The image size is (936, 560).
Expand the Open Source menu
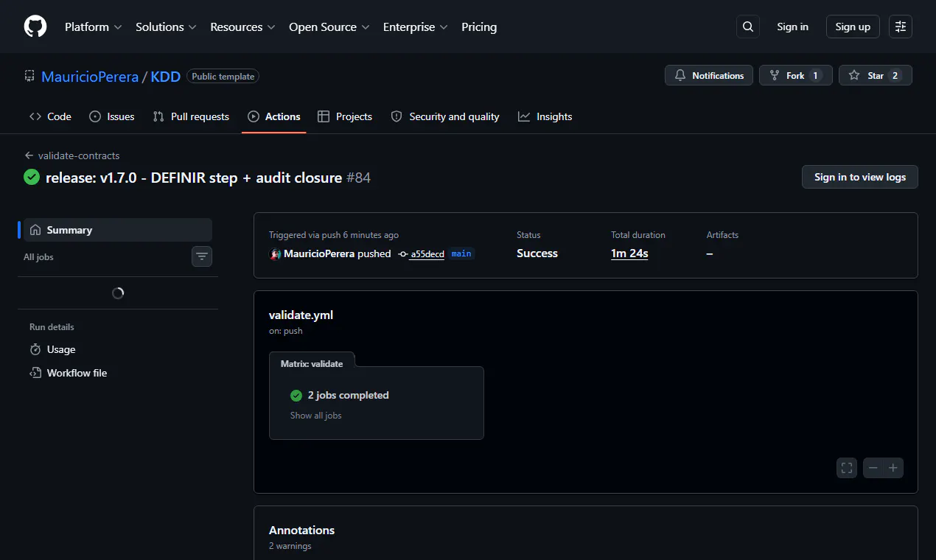329,27
